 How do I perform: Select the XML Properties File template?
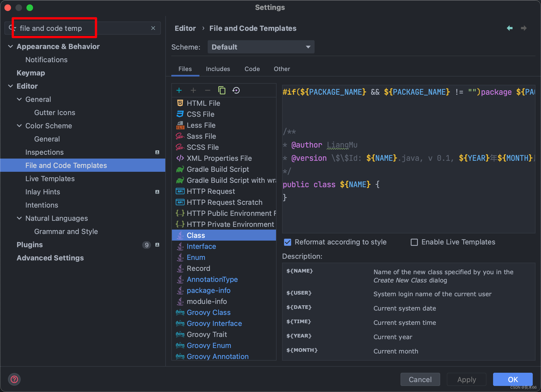click(224, 158)
